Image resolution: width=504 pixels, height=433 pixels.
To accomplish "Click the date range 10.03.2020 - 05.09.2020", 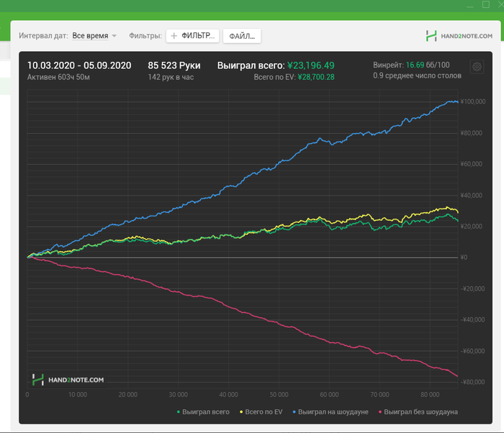I will pyautogui.click(x=79, y=65).
